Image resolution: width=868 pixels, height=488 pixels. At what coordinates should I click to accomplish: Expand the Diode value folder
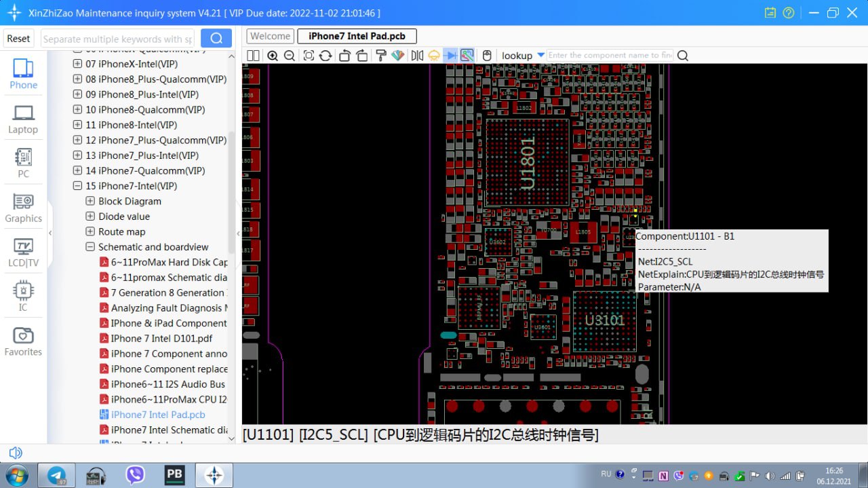click(90, 217)
